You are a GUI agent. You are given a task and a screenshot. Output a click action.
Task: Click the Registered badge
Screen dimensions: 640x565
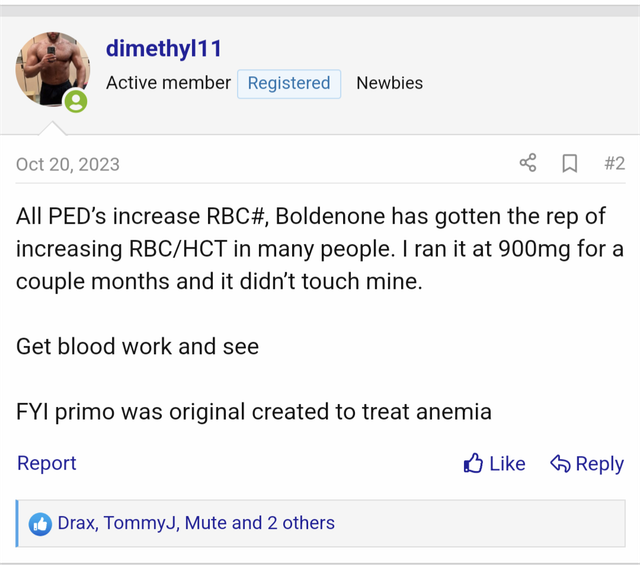pos(289,83)
